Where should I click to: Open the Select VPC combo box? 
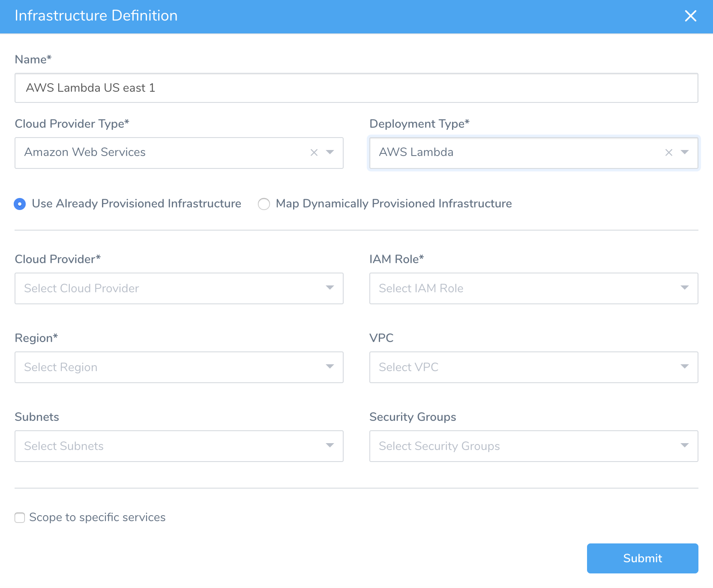[534, 367]
